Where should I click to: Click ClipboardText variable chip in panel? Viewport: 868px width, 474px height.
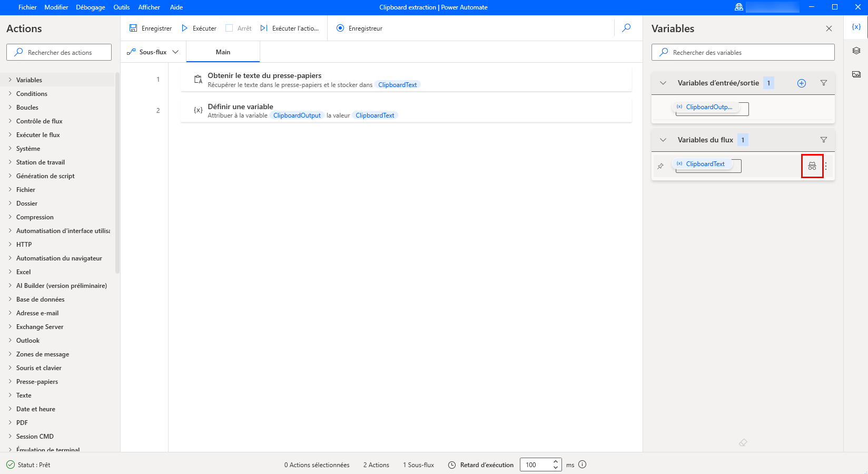pyautogui.click(x=702, y=164)
